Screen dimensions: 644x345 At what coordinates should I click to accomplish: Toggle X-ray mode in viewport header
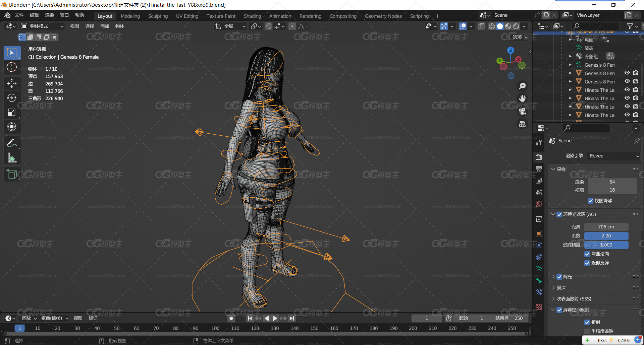pyautogui.click(x=481, y=26)
